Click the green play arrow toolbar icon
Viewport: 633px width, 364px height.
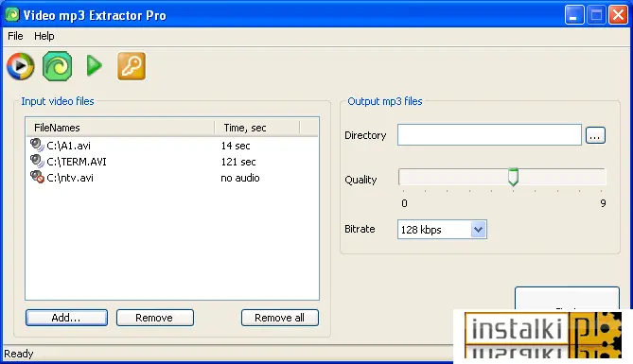95,66
